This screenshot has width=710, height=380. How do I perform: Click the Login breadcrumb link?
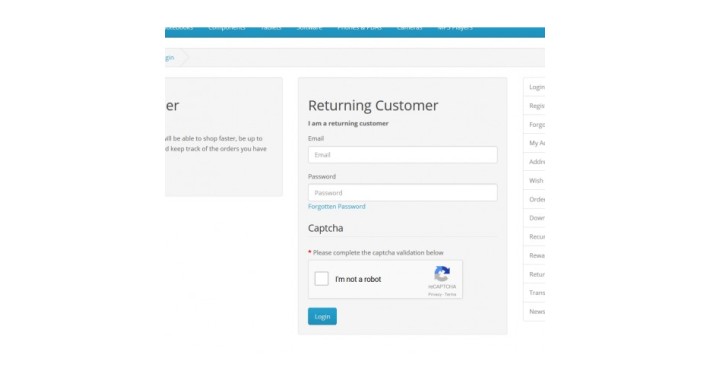169,58
